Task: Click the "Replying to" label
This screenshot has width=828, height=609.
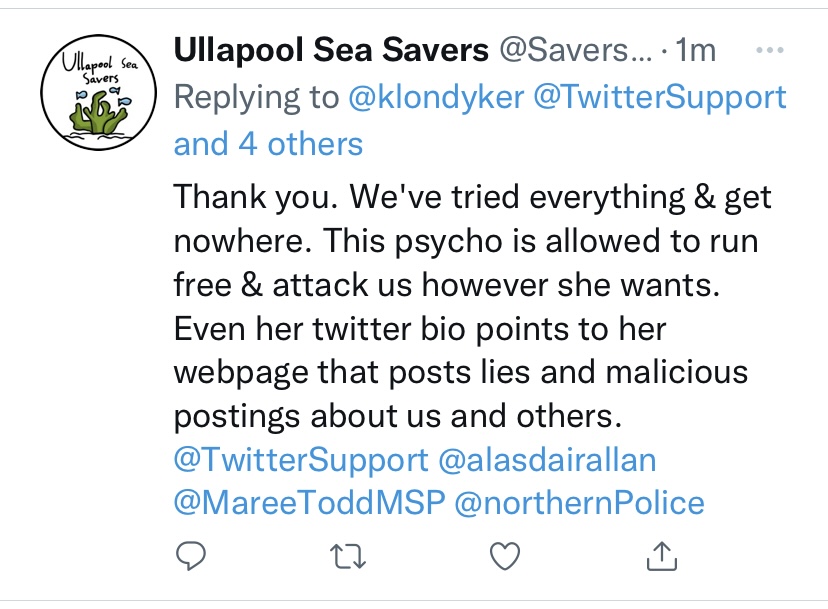Action: [255, 97]
